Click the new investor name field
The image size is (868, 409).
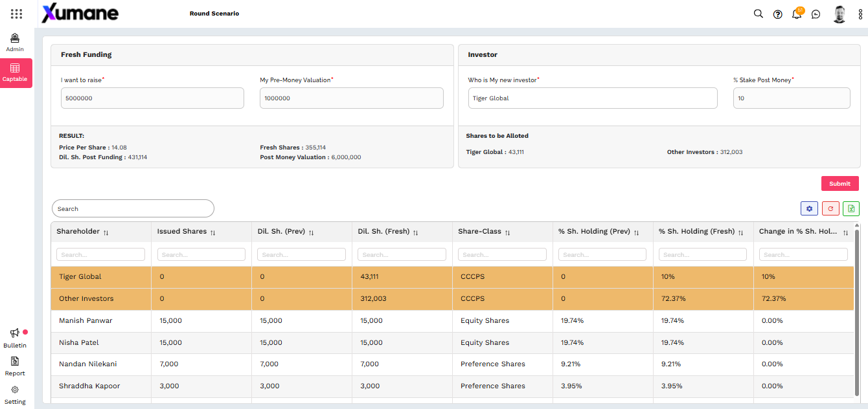coord(593,98)
